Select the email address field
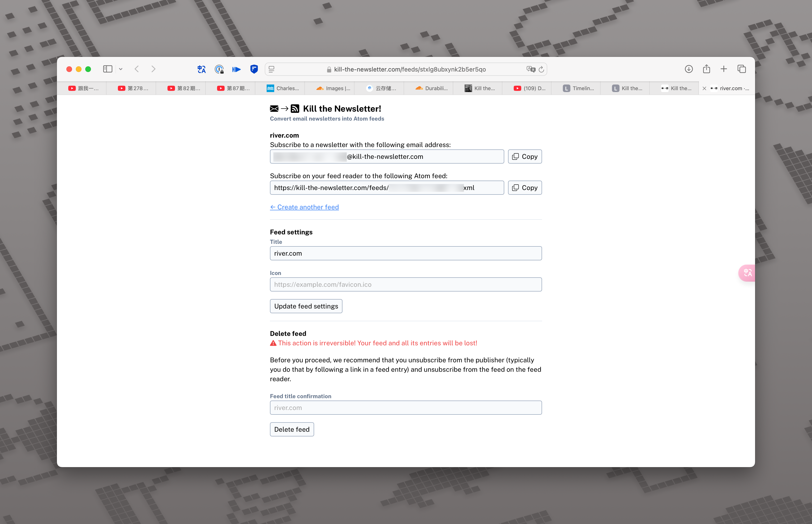Screen dimensions: 812x524 [387, 156]
